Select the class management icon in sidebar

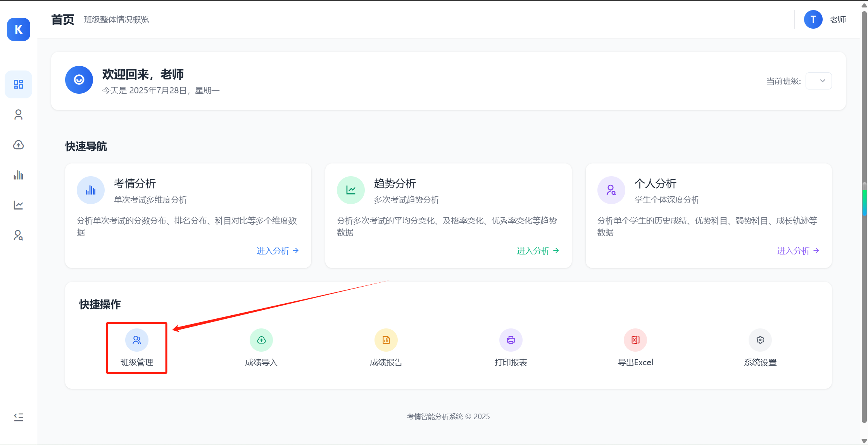(x=18, y=114)
